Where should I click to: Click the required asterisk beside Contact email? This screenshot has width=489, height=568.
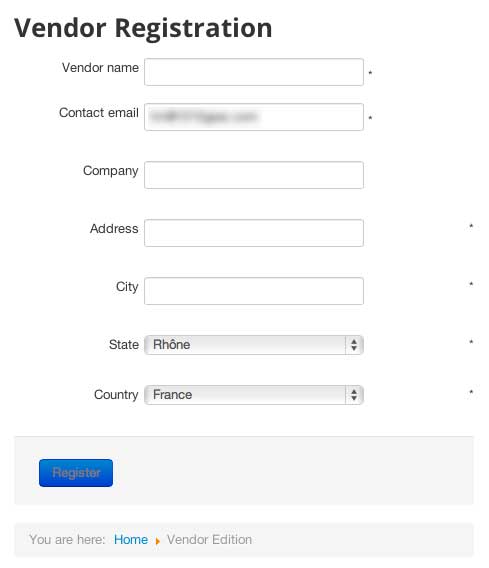(370, 118)
